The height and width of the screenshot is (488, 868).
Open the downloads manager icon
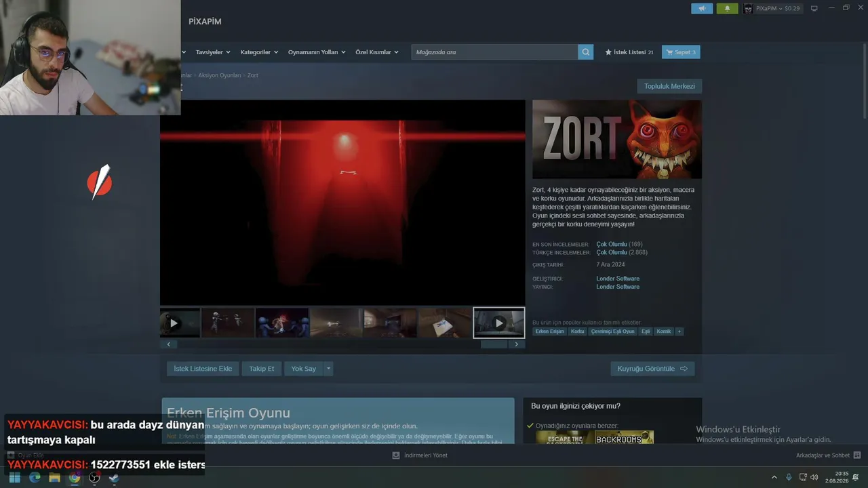point(396,455)
